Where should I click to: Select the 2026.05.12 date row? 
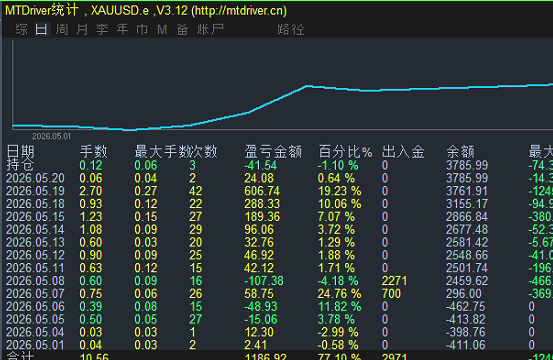tap(35, 255)
